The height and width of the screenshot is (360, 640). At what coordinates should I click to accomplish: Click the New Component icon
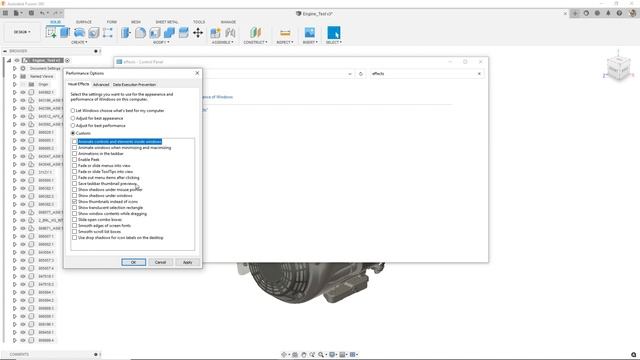click(x=215, y=32)
